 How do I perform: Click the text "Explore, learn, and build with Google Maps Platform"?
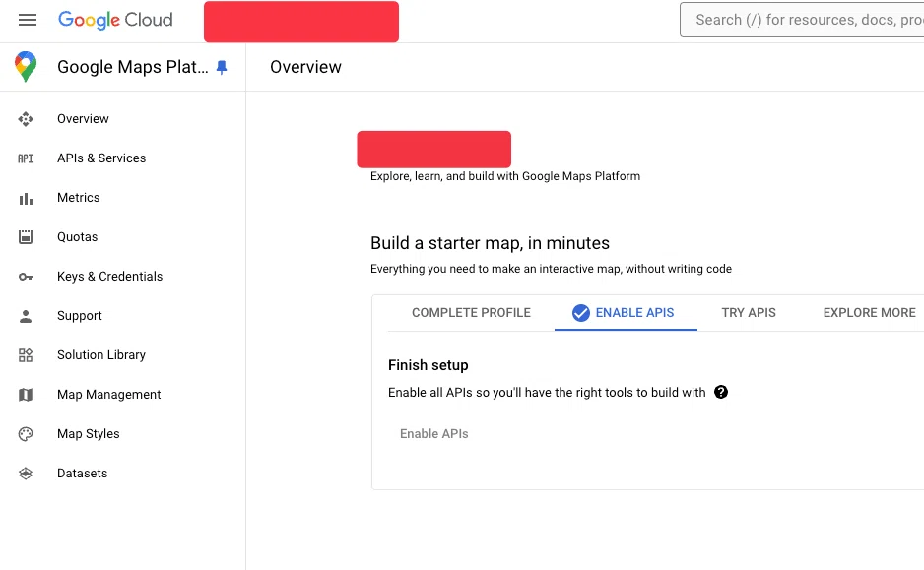point(505,176)
